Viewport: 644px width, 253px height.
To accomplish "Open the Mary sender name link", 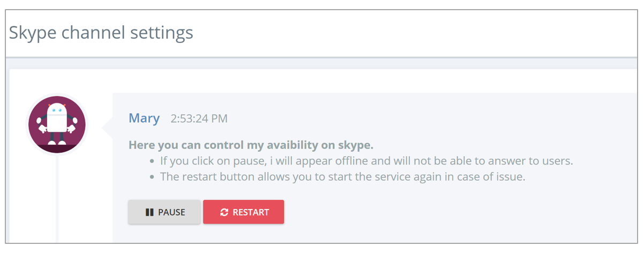I will pyautogui.click(x=144, y=118).
